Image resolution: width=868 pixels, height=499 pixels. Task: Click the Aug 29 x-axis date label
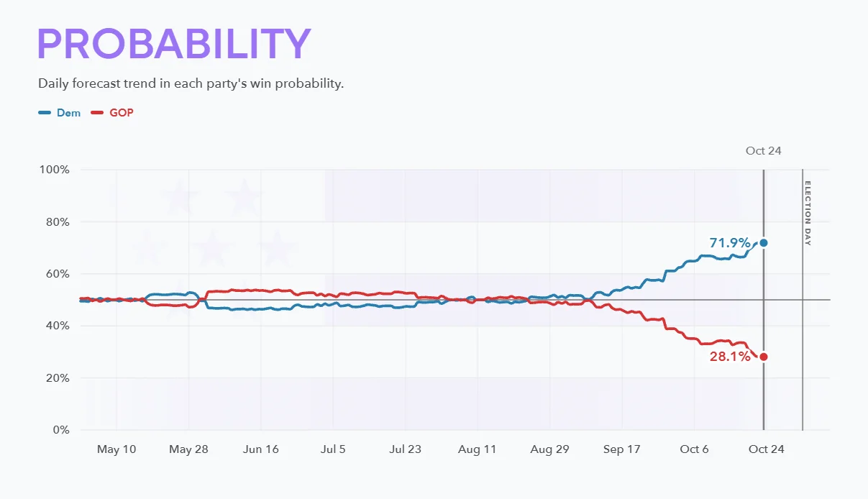[x=549, y=449]
